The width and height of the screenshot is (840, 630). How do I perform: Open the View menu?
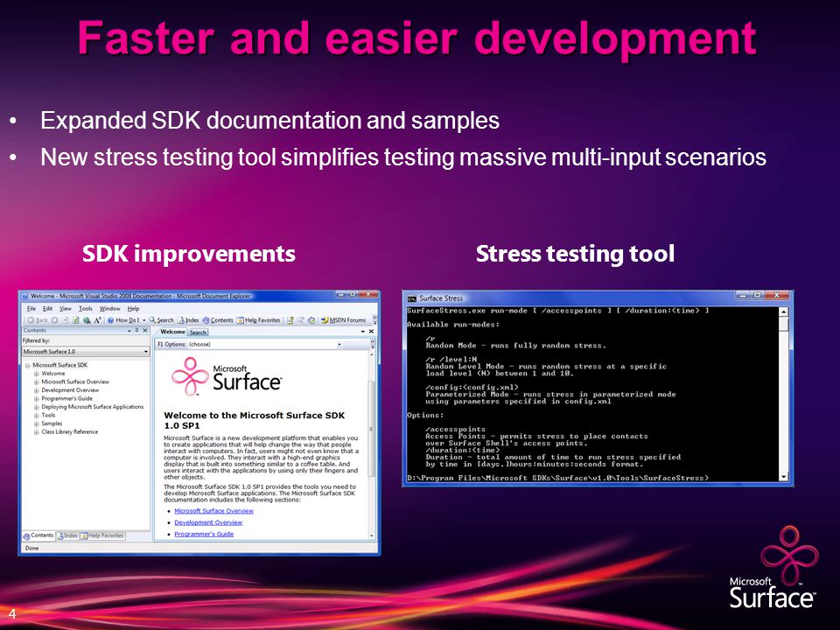[66, 309]
